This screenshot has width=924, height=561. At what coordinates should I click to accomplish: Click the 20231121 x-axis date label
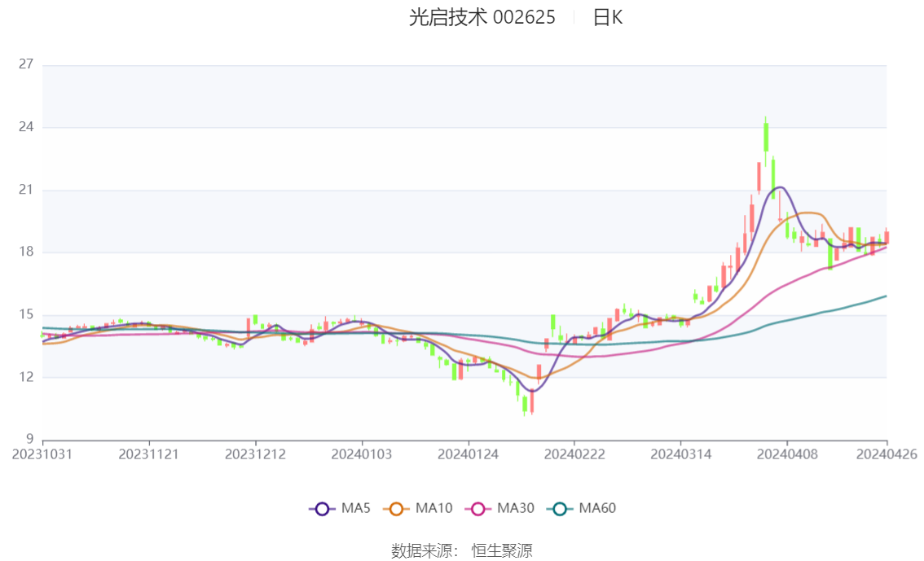[x=148, y=454]
